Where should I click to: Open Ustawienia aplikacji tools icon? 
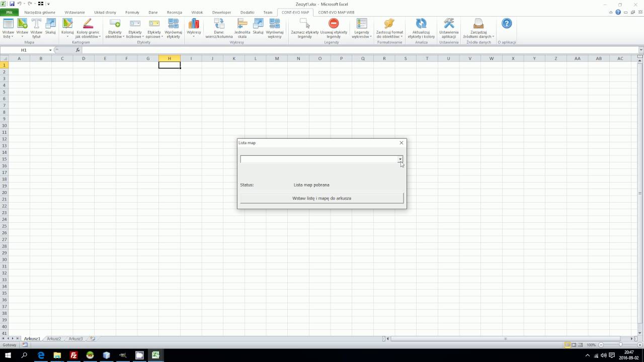[x=449, y=28]
